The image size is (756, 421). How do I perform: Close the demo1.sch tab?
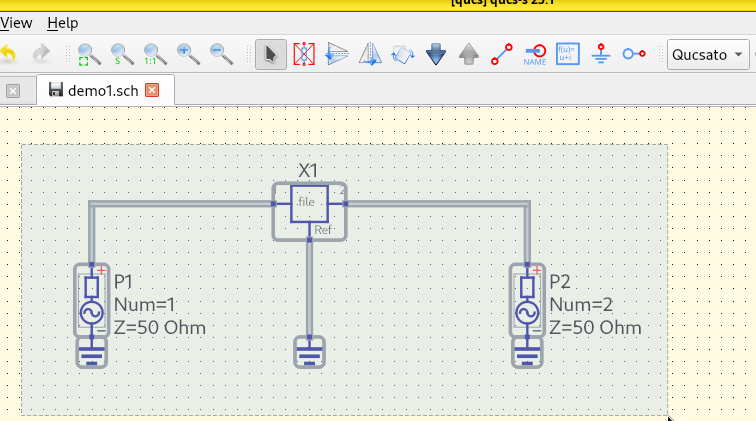point(152,90)
